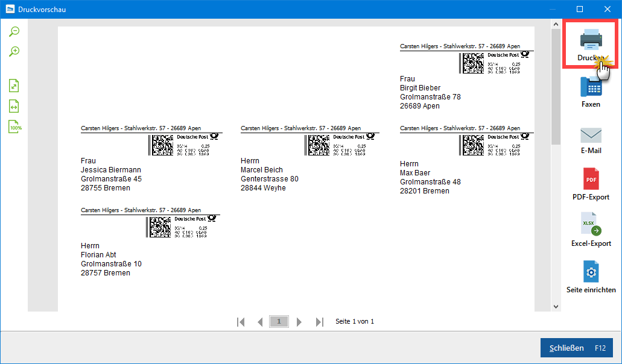Screen dimensions: 622x364
Task: Jump to the first page
Action: point(241,322)
